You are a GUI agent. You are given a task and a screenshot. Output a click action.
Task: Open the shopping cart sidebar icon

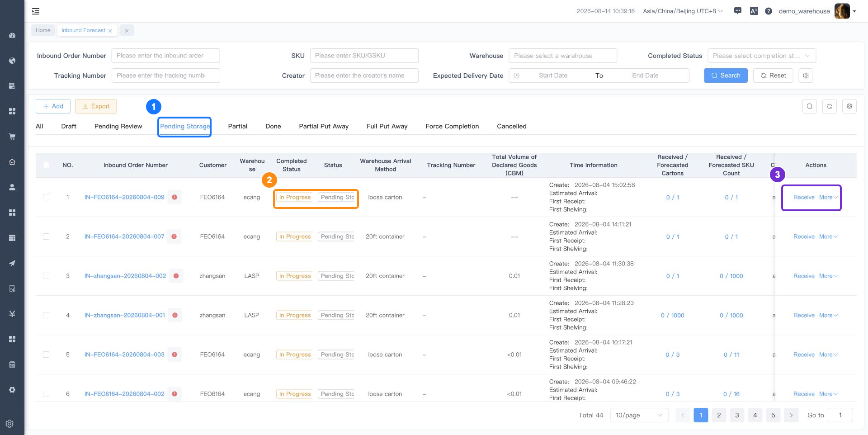coord(12,137)
